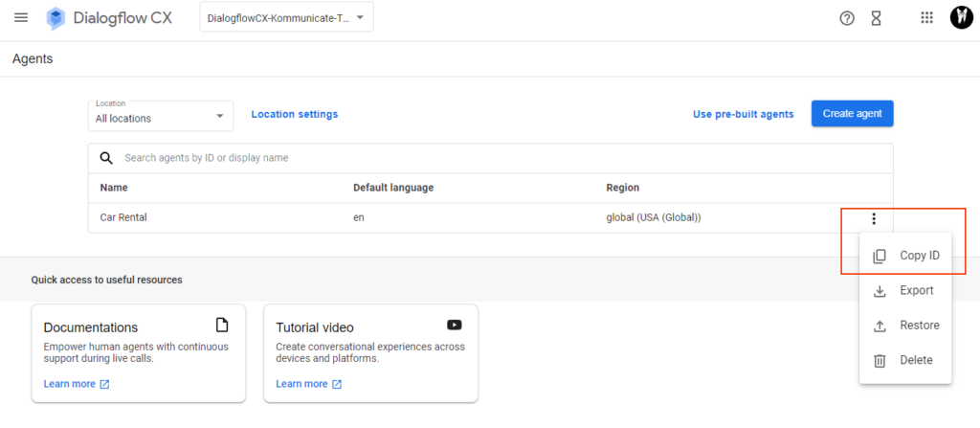Click the YouTube icon on Tutorial video card
980x428 pixels.
coord(455,325)
